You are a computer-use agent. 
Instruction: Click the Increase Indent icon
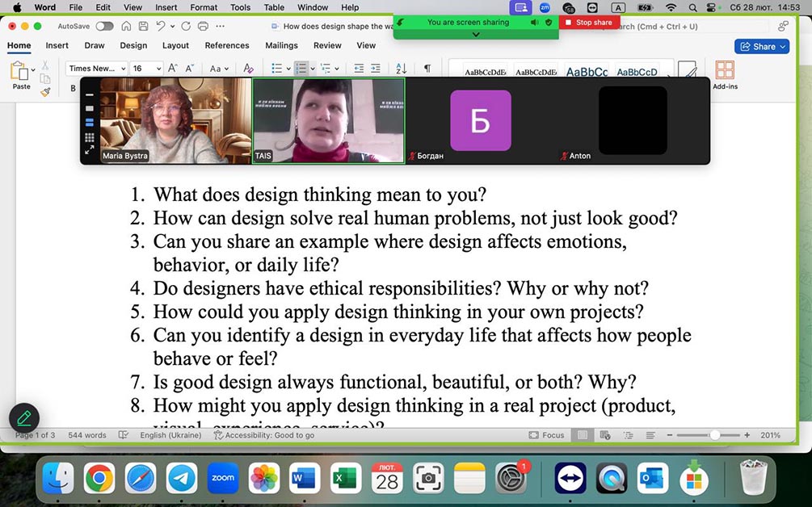point(376,69)
